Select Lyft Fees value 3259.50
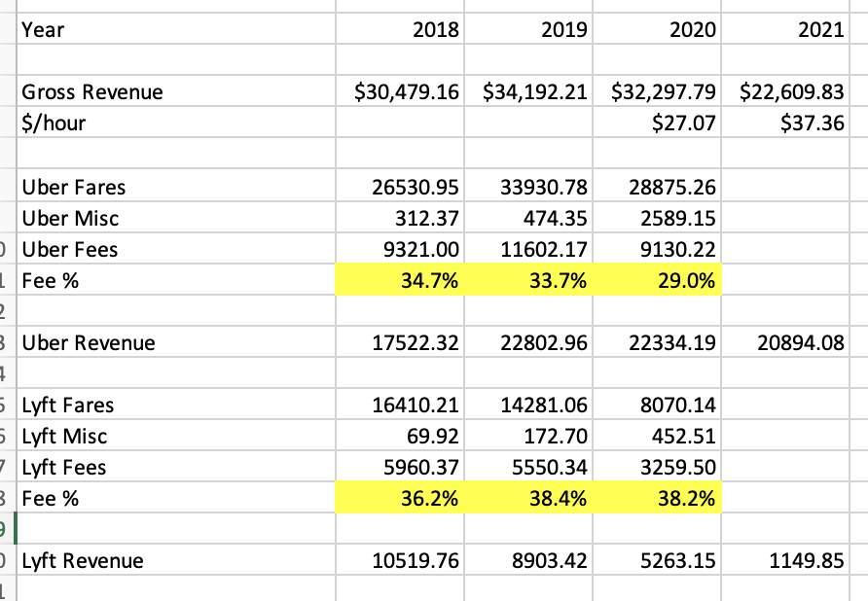 [657, 467]
